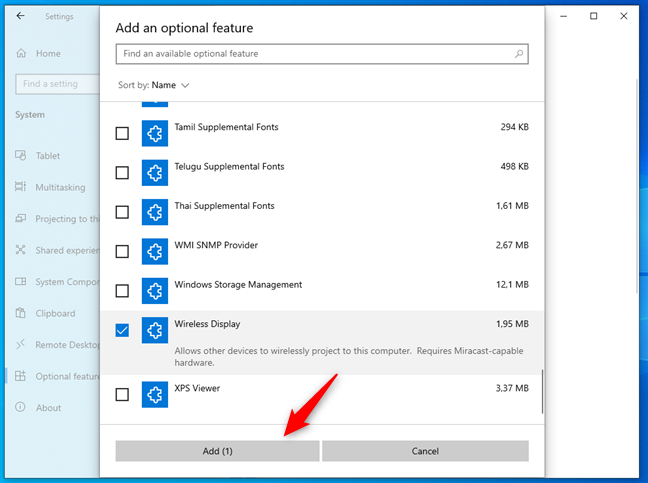648x483 pixels.
Task: Go back with the Settings arrow icon
Action: tap(20, 16)
